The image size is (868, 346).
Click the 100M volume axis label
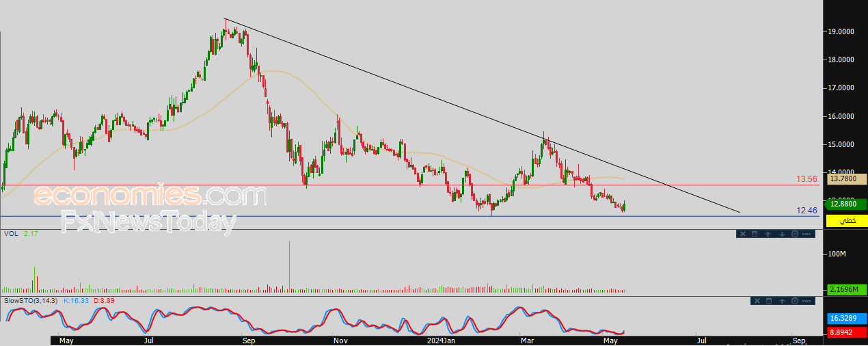point(837,254)
